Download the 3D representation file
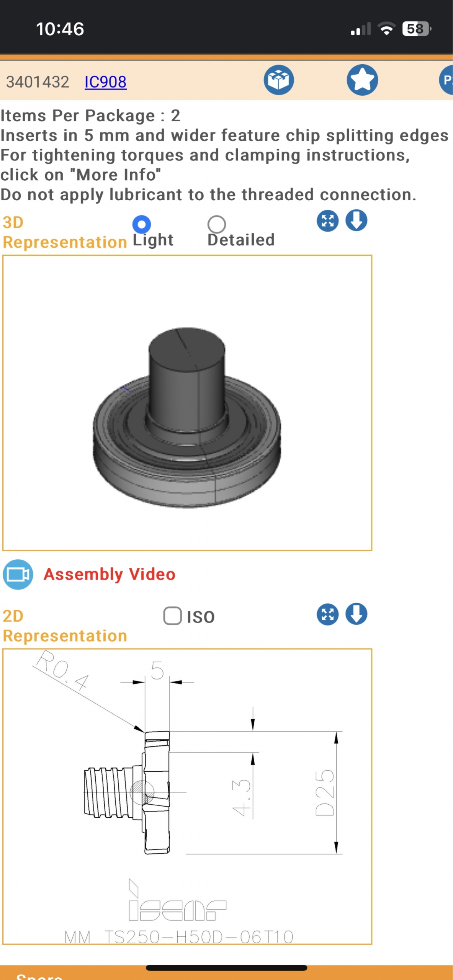The height and width of the screenshot is (980, 453). pos(357,220)
